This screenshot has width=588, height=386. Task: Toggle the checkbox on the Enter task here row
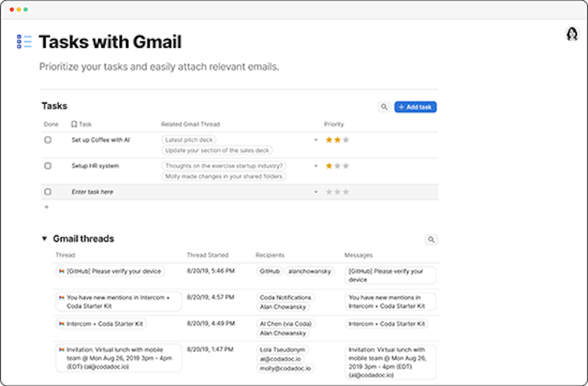pos(48,192)
